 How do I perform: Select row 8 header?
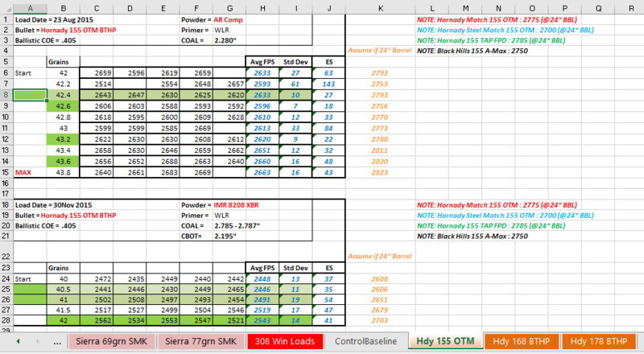6,95
